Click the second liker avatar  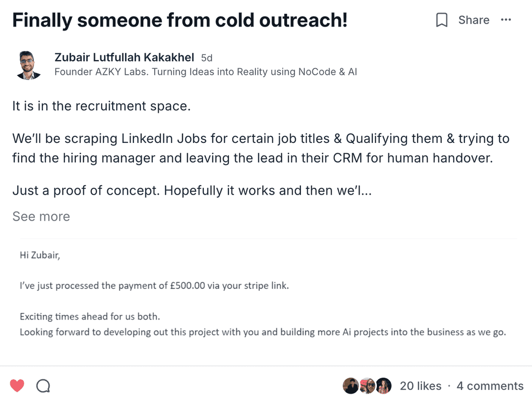pyautogui.click(x=367, y=386)
